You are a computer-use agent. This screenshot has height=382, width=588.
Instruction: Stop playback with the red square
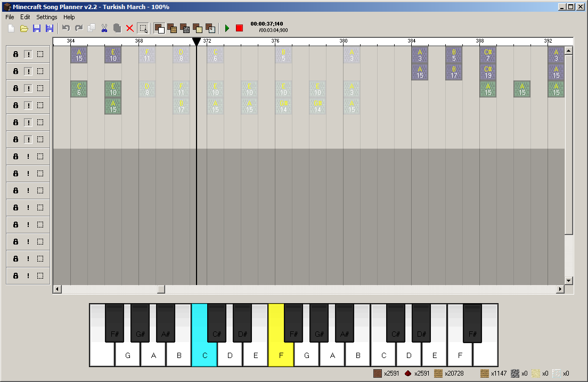[x=239, y=28]
